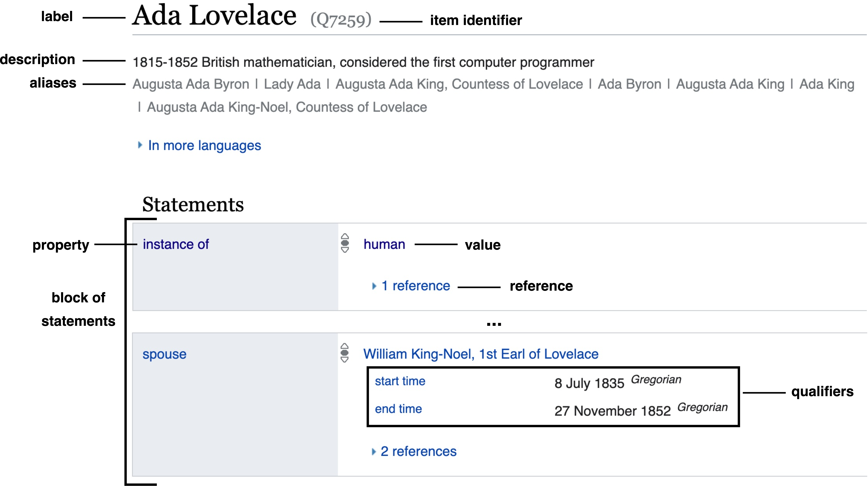868x486 pixels.
Task: Click the end time qualifier link
Action: (x=398, y=409)
